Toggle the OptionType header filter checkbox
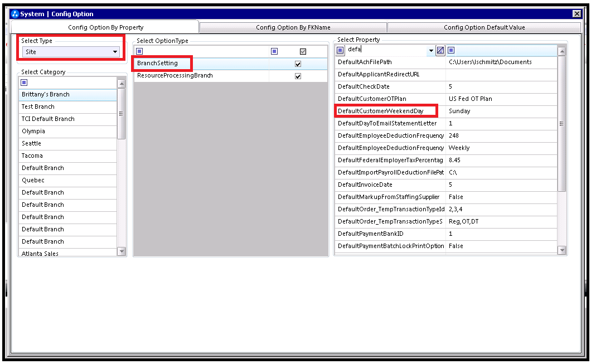 click(303, 51)
